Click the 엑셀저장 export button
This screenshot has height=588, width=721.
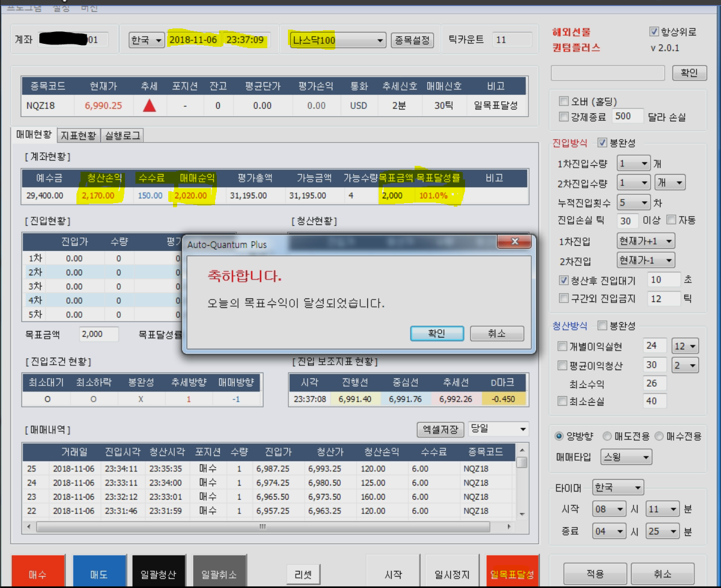[440, 429]
